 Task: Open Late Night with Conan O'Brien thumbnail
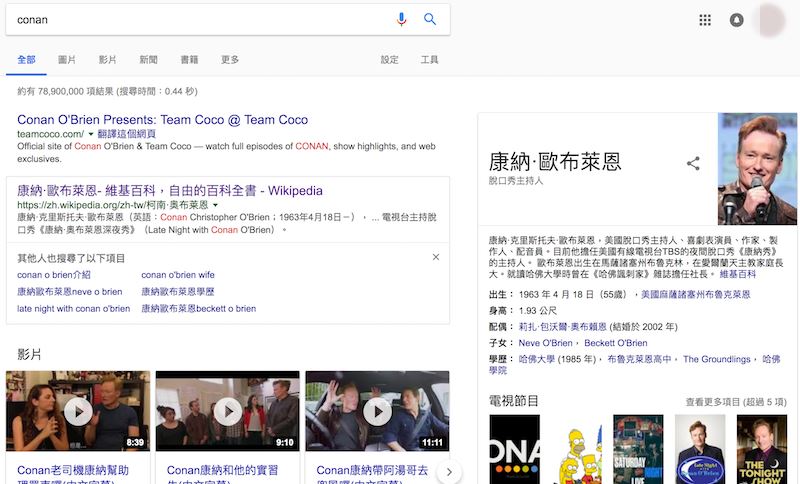click(x=700, y=449)
